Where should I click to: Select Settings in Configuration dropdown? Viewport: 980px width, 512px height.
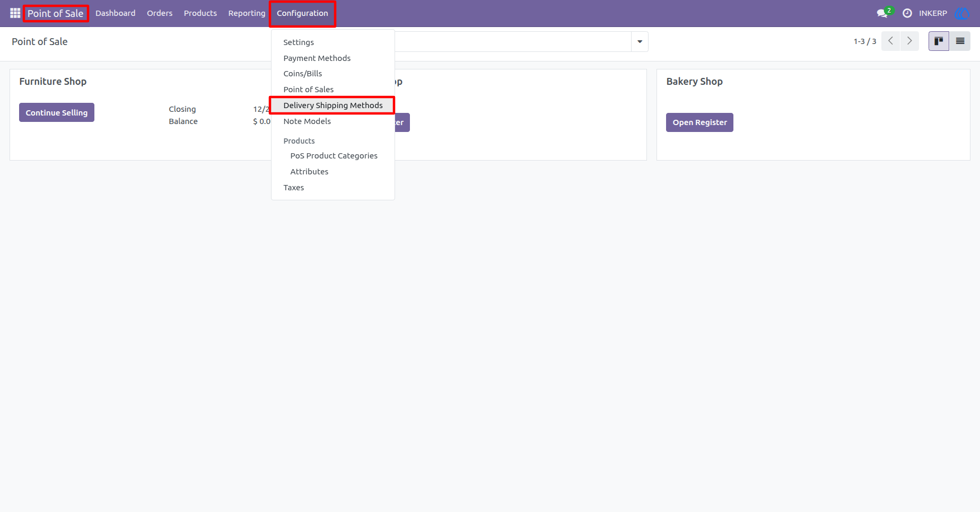coord(333,42)
